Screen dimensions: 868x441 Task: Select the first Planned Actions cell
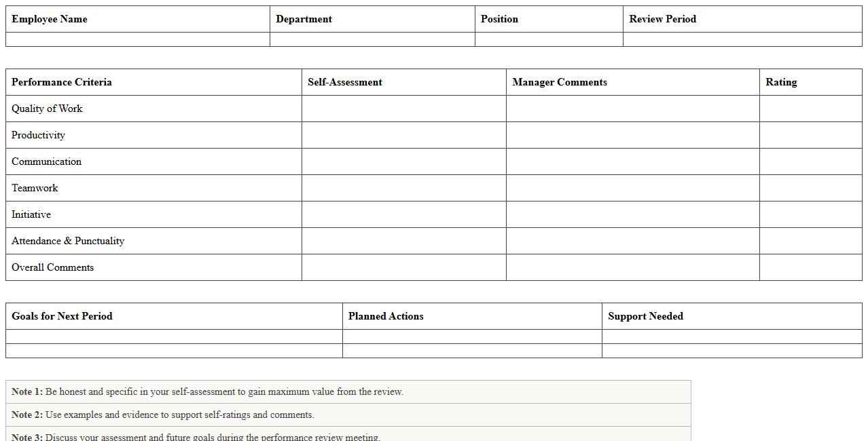tap(472, 337)
